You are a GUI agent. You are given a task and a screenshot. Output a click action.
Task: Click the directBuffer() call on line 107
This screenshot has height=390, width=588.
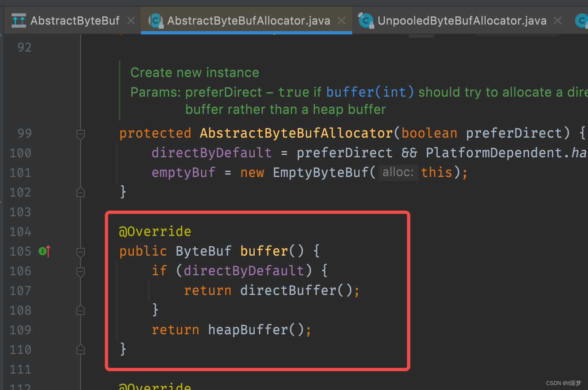[x=296, y=290]
